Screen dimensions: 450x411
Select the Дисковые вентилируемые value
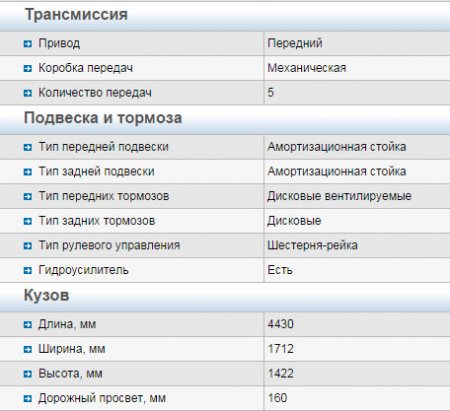[x=339, y=196]
